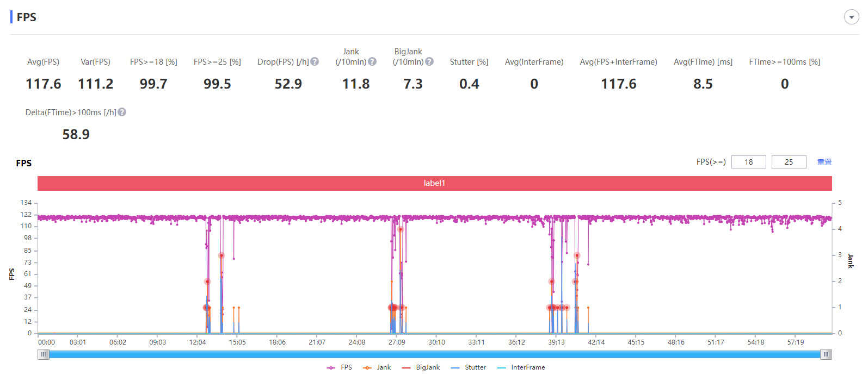Toggle the Jank series in the legend
The image size is (868, 375).
[x=377, y=367]
